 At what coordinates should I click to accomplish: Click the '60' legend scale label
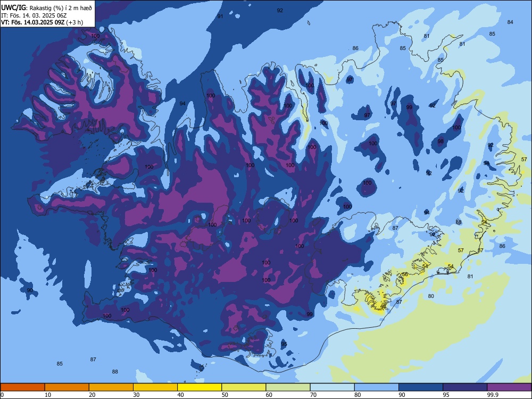269,395
